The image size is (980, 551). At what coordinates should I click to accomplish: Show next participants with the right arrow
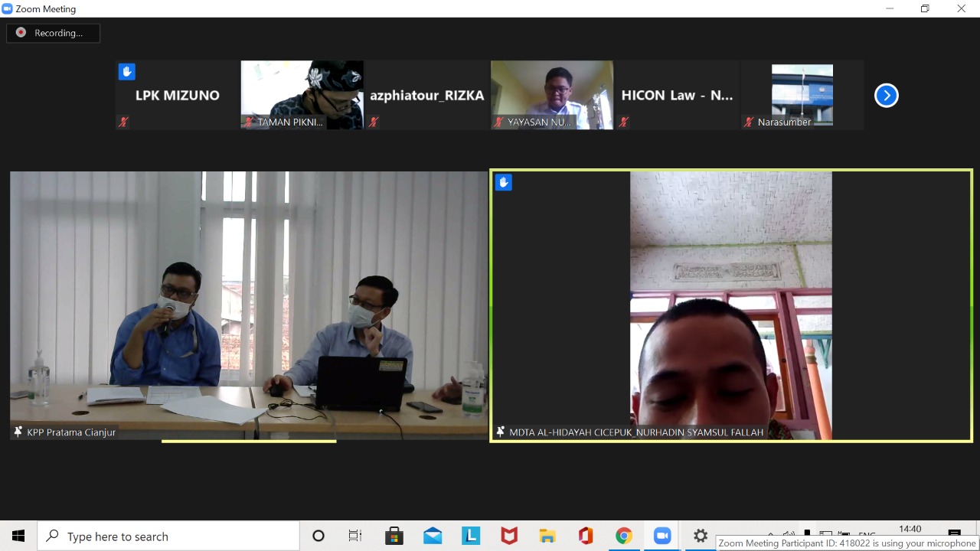pyautogui.click(x=886, y=96)
